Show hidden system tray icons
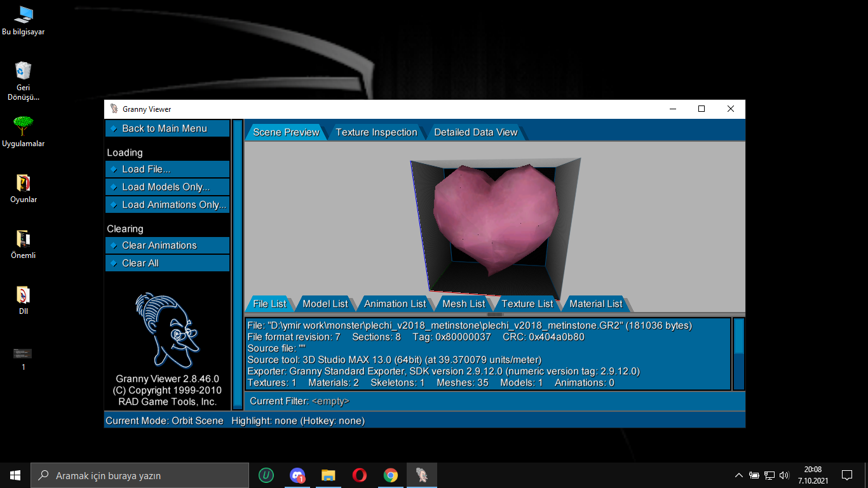Viewport: 868px width, 488px height. point(738,475)
